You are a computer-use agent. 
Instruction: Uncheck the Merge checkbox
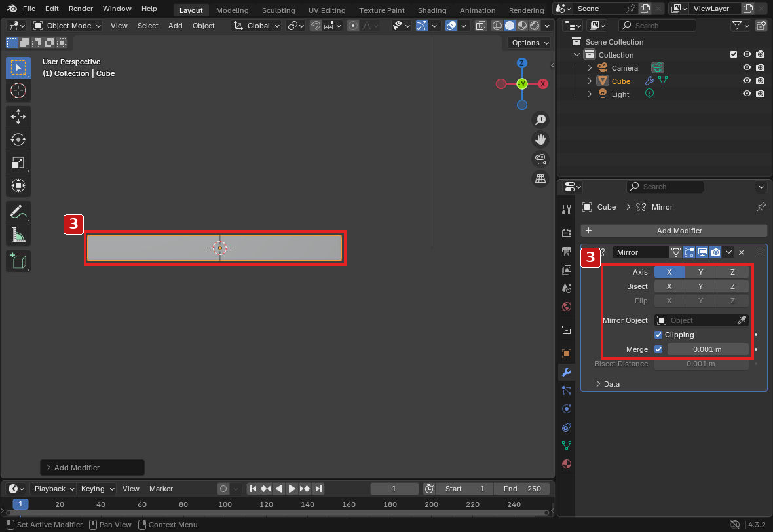tap(658, 349)
